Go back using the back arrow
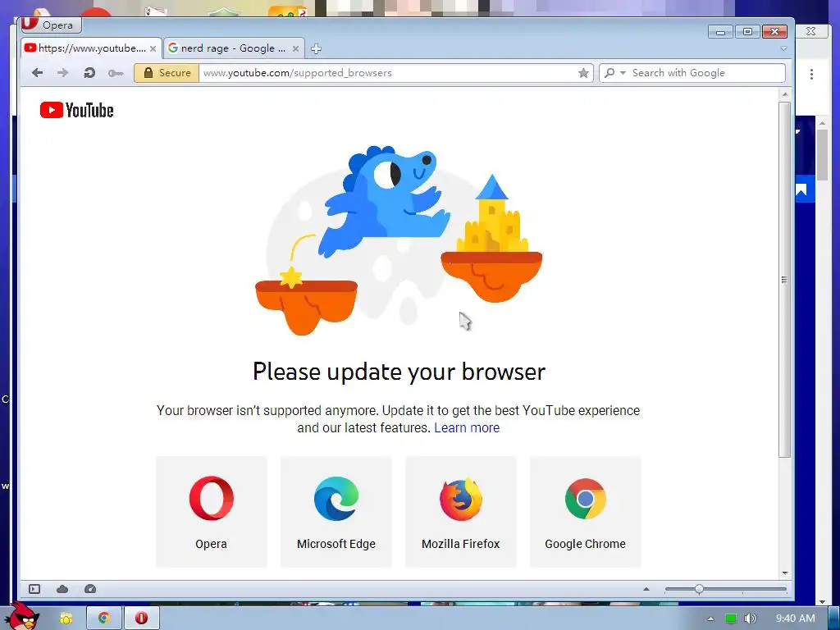The height and width of the screenshot is (630, 840). pyautogui.click(x=37, y=73)
